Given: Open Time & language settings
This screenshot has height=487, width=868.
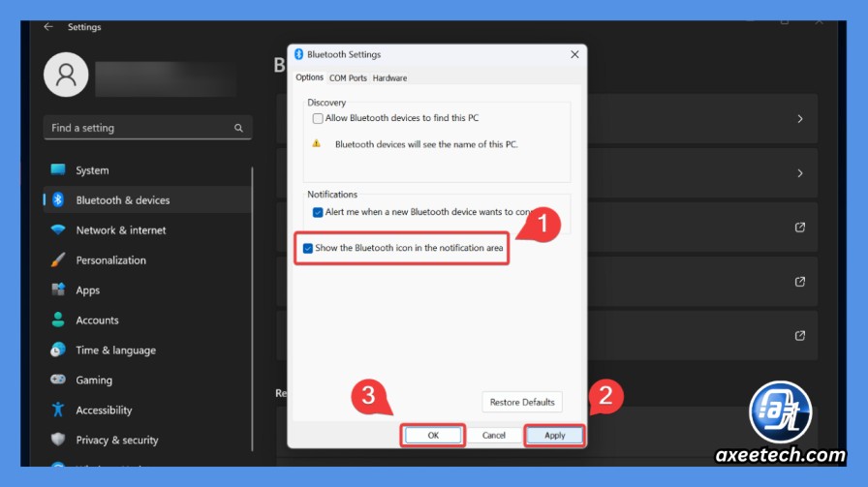Looking at the screenshot, I should (147, 350).
